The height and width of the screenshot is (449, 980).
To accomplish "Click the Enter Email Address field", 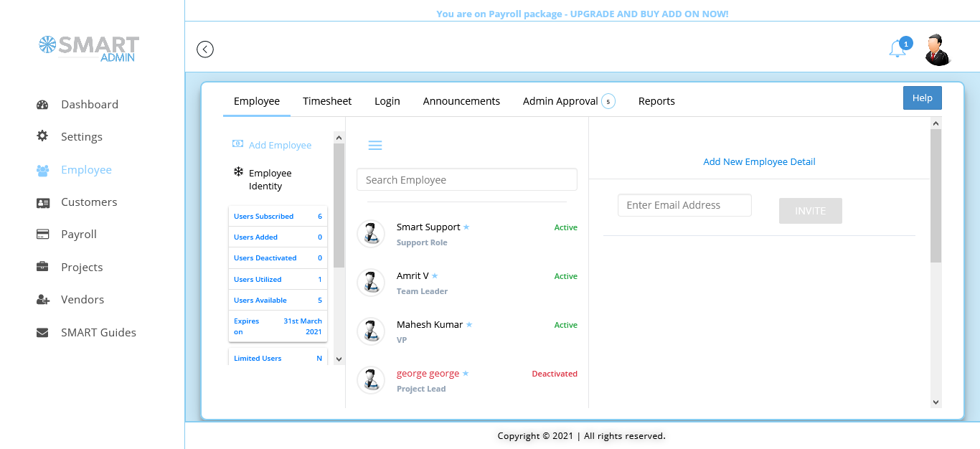I will 684,205.
